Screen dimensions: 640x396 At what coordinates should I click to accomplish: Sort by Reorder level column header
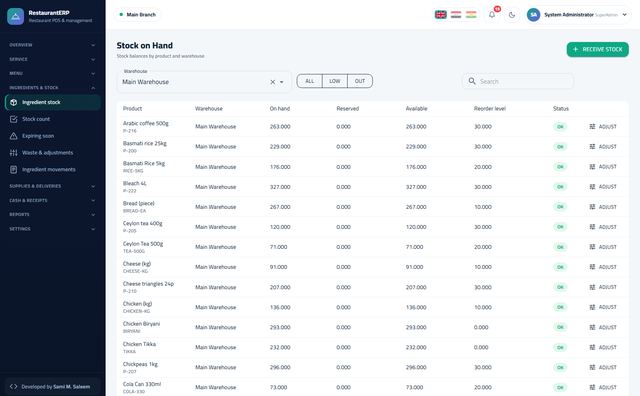tap(490, 109)
